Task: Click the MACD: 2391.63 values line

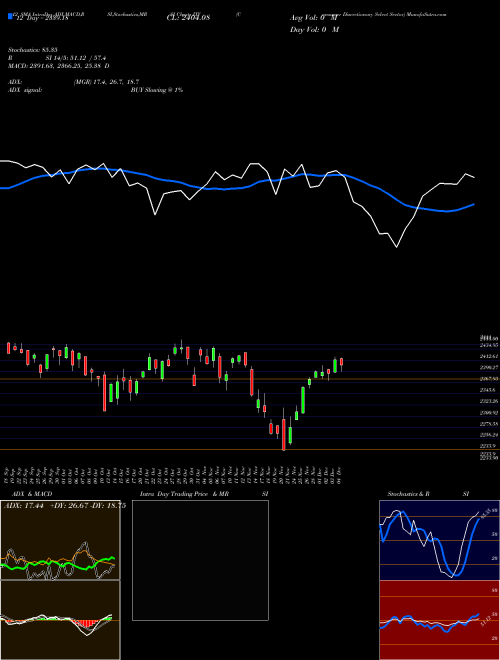Action: tap(59, 66)
